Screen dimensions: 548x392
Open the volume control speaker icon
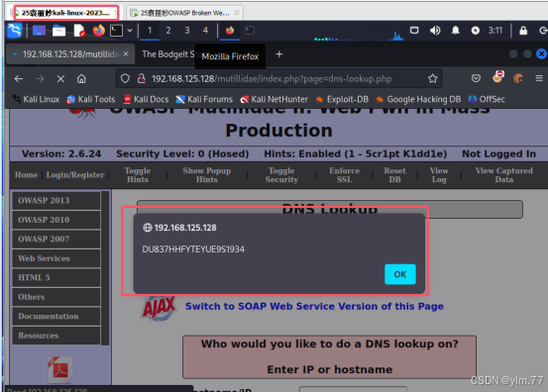tap(435, 31)
